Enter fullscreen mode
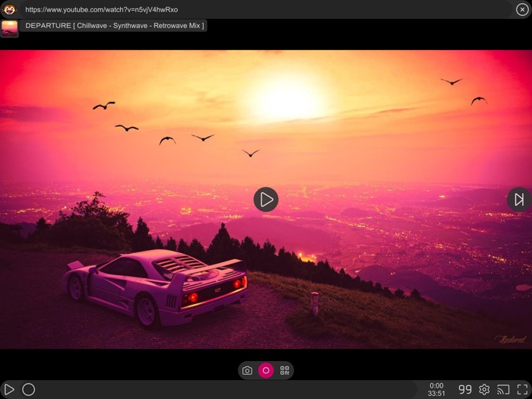This screenshot has height=399, width=532. (523, 389)
